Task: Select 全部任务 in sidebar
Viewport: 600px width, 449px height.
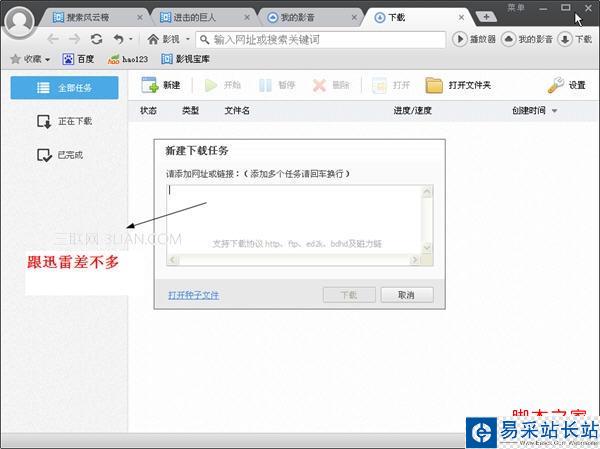Action: [x=64, y=88]
